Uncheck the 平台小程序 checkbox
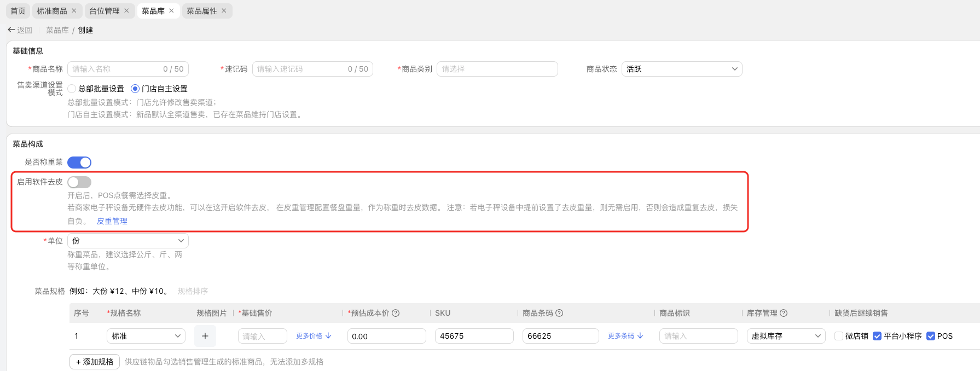This screenshot has width=980, height=371. tap(877, 336)
